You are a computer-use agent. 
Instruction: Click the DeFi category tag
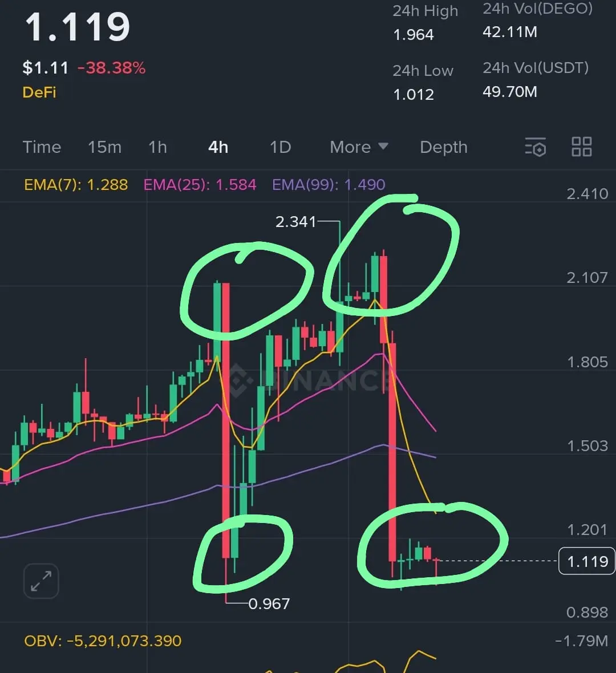click(x=39, y=92)
